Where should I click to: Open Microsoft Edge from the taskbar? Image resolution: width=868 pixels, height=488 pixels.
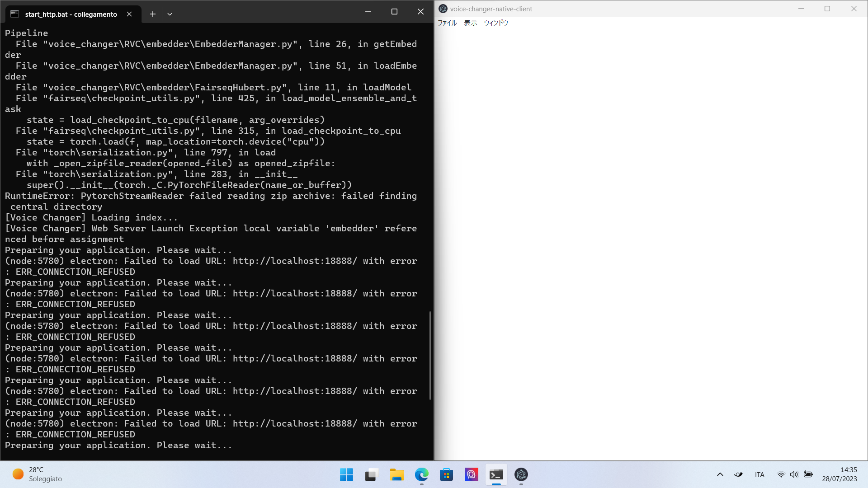422,475
